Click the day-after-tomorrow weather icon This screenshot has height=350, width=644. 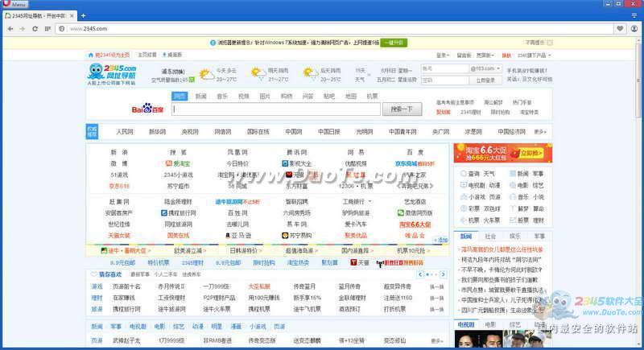pyautogui.click(x=309, y=74)
